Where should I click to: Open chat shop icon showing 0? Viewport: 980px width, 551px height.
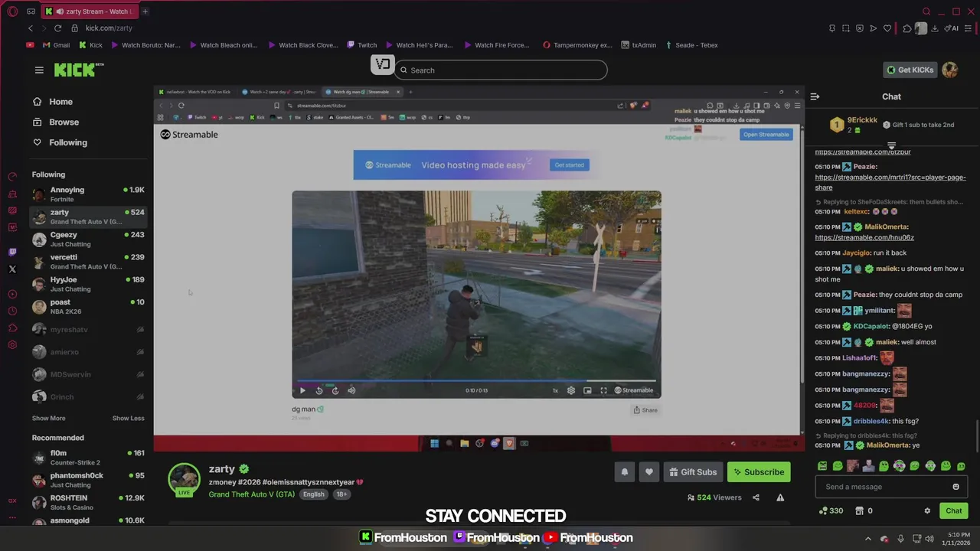coord(864,511)
